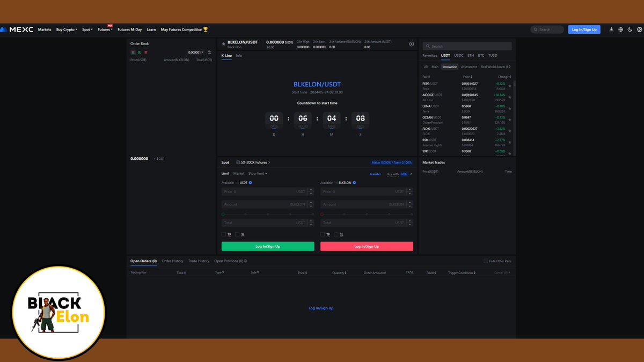Open the Futures dropdown in header
The image size is (644, 362).
click(x=105, y=29)
